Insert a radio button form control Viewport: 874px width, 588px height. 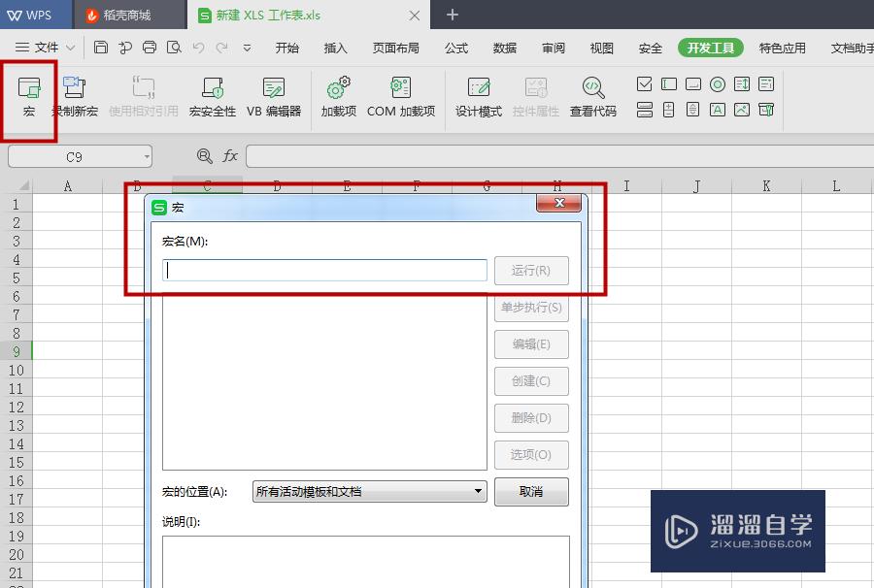point(717,85)
